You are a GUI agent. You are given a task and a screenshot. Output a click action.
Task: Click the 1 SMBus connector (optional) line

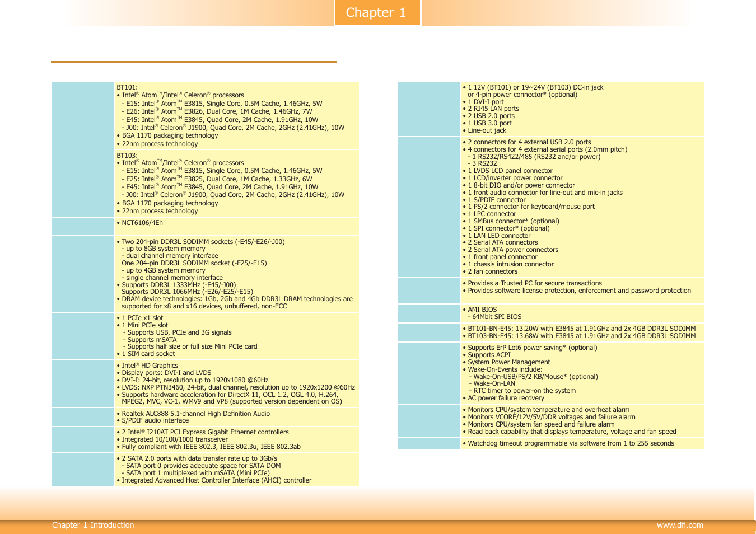[x=511, y=221]
